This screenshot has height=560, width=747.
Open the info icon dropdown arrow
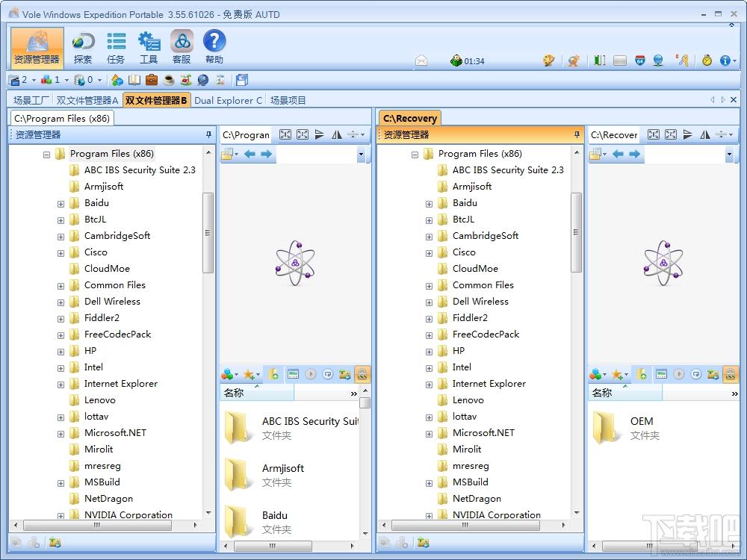[x=734, y=61]
